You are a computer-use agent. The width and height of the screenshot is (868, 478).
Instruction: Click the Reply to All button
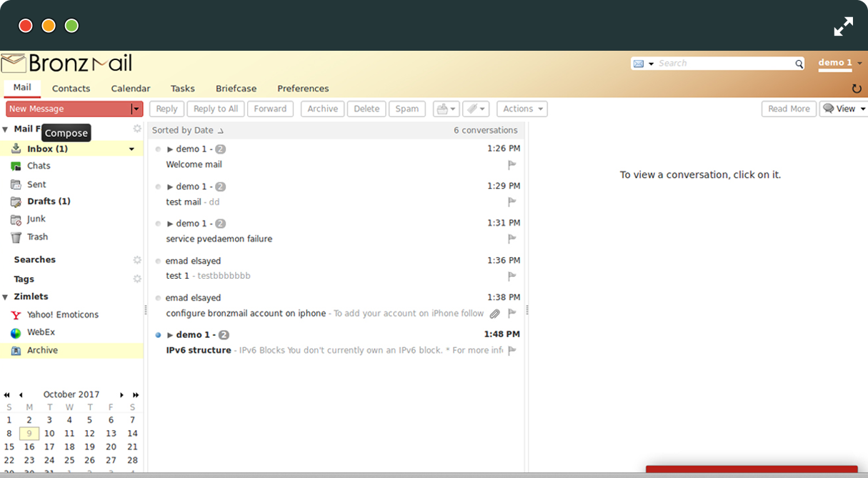[215, 109]
